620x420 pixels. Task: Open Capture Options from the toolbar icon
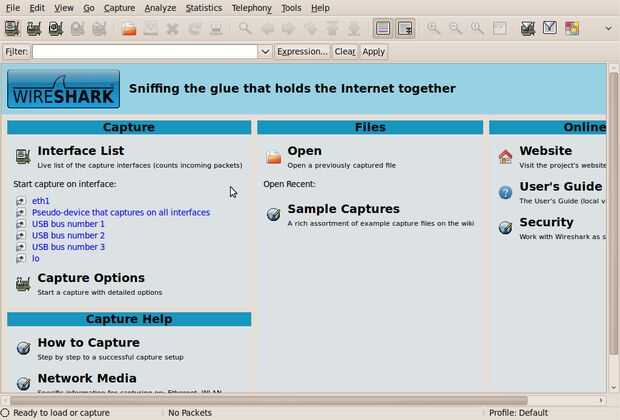point(34,28)
